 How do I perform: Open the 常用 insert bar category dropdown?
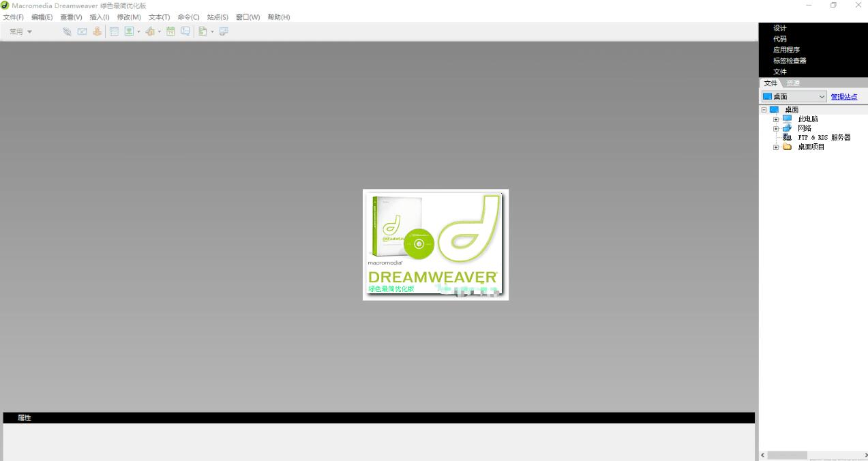pos(20,31)
